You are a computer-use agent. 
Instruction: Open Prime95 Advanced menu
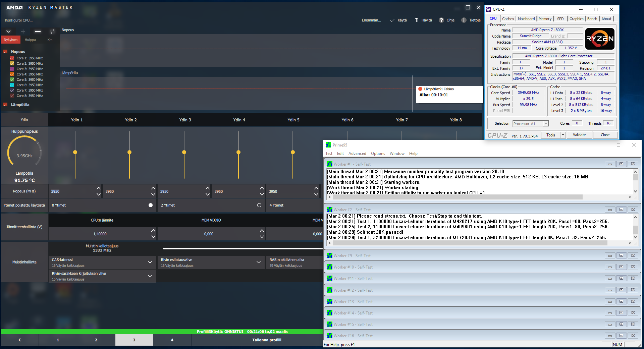357,154
